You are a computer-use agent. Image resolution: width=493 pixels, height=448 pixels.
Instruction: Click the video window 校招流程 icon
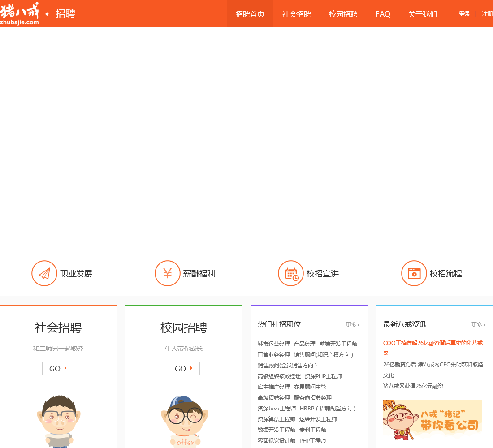(414, 273)
